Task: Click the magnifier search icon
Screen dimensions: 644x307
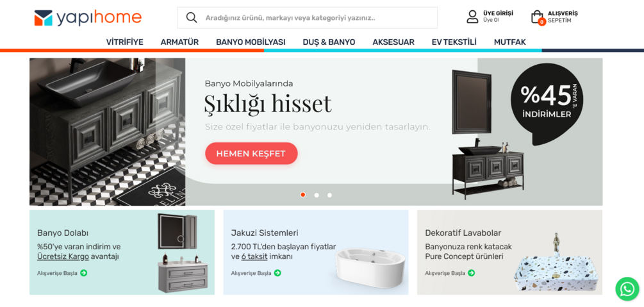Action: coord(192,18)
